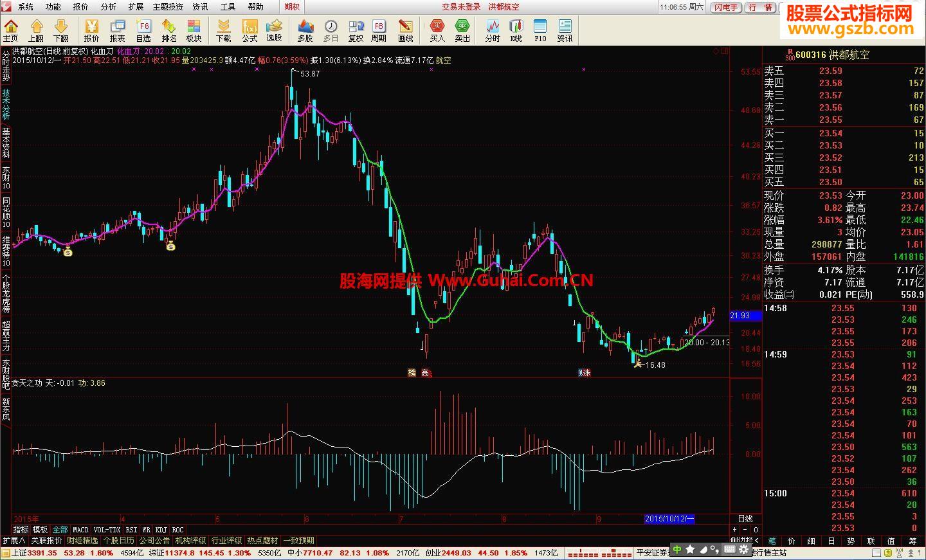This screenshot has width=926, height=560.
Task: Open the 公式 formula icon
Action: [x=250, y=30]
